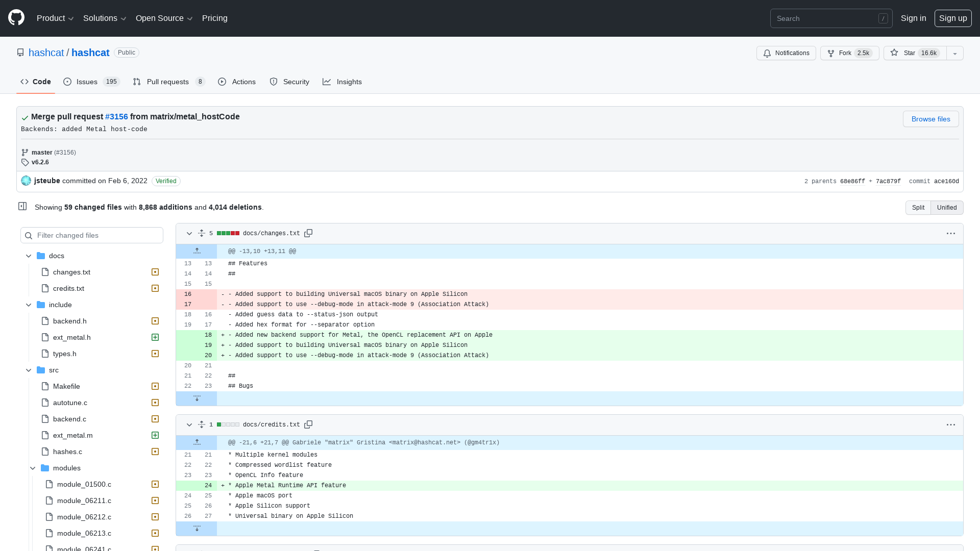The image size is (980, 551).
Task: Open the docs/changes.txt options menu
Action: [x=951, y=233]
